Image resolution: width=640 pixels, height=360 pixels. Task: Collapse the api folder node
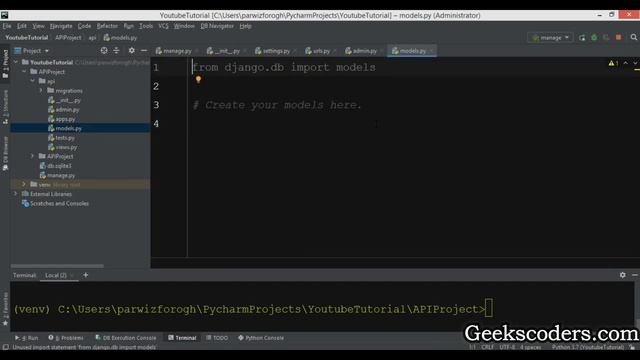[x=33, y=81]
